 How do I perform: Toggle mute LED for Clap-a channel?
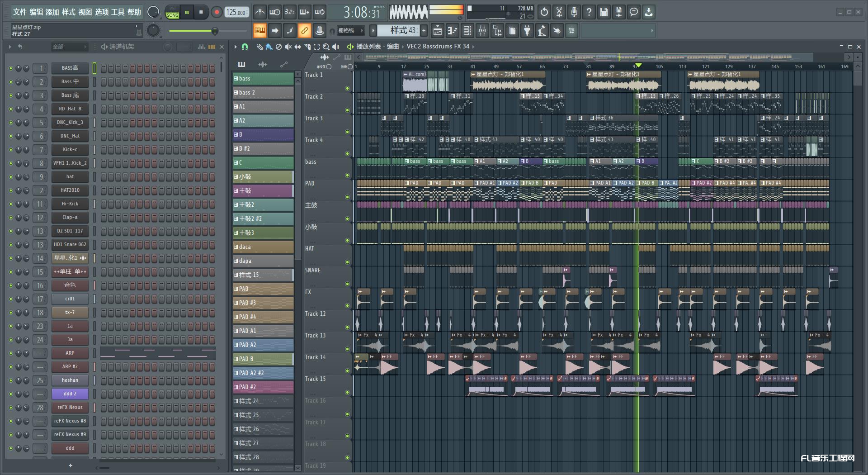(x=11, y=218)
